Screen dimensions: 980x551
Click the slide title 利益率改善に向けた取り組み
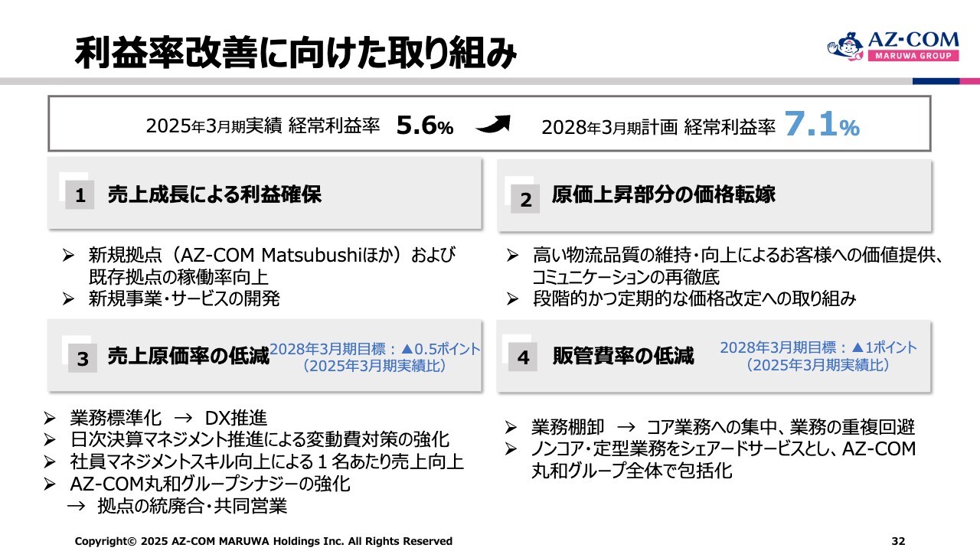click(296, 53)
